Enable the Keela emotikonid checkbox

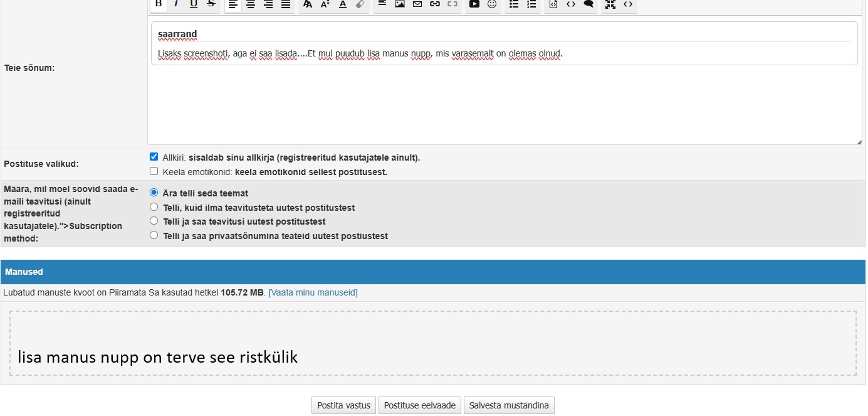click(x=154, y=171)
